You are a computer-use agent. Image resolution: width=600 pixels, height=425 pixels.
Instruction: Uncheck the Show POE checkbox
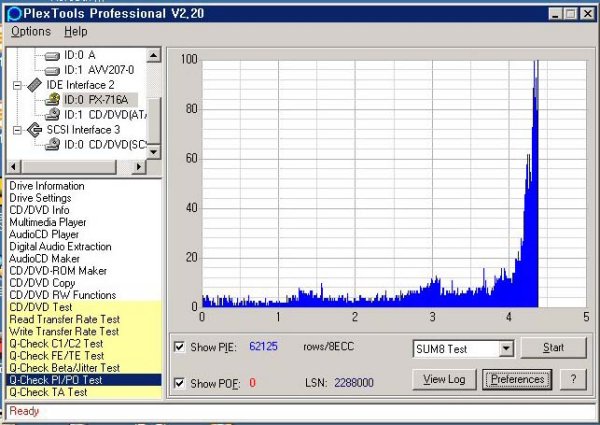(179, 383)
